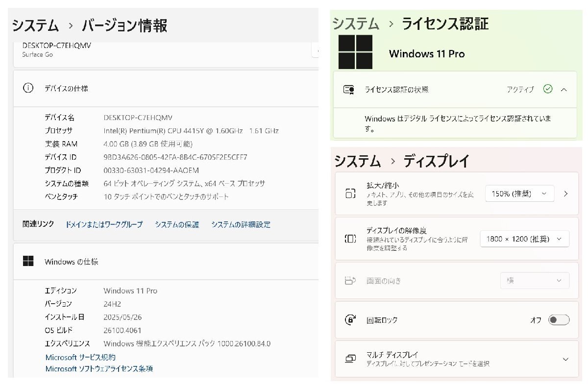Select the Surface Go model name text
The height and width of the screenshot is (389, 588).
coord(37,54)
